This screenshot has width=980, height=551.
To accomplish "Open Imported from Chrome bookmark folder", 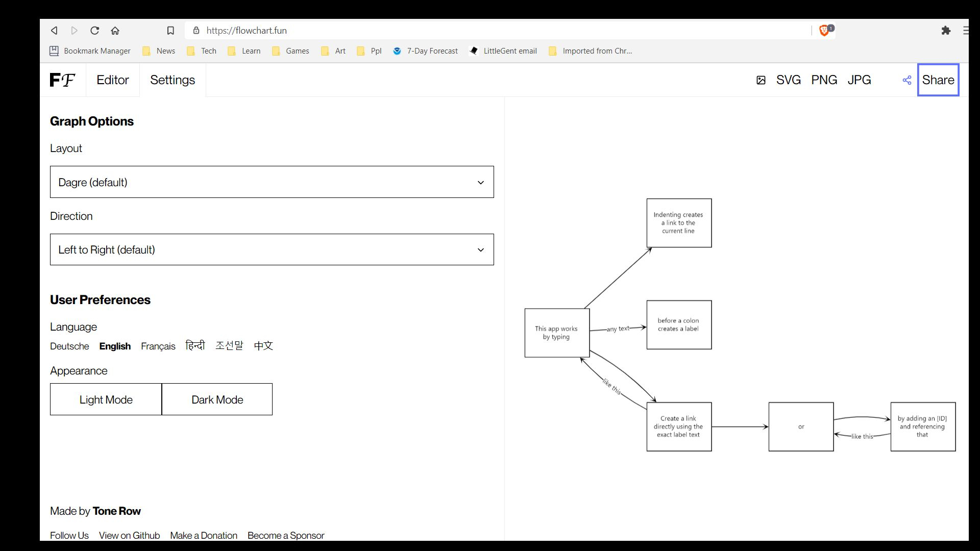I will click(591, 51).
